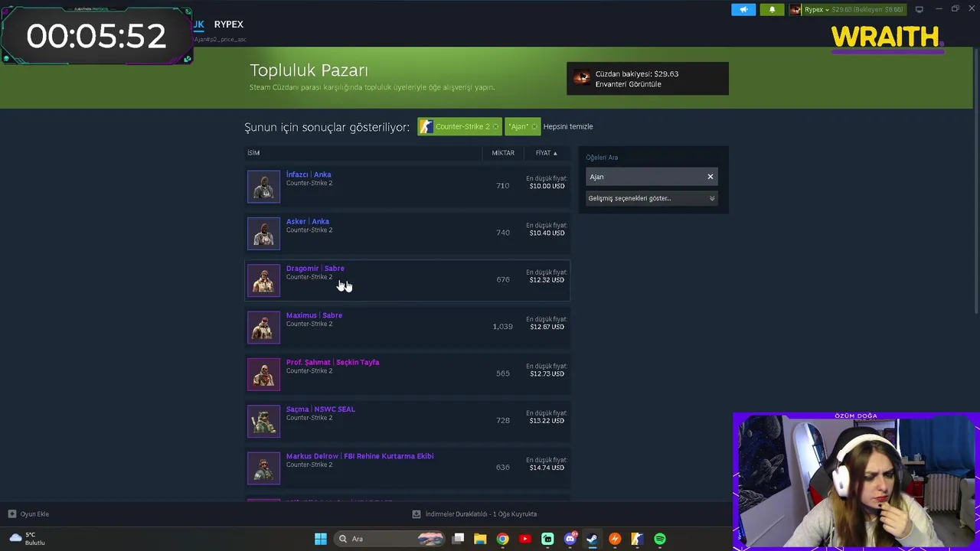Click the $10.00 USD price

pos(547,186)
